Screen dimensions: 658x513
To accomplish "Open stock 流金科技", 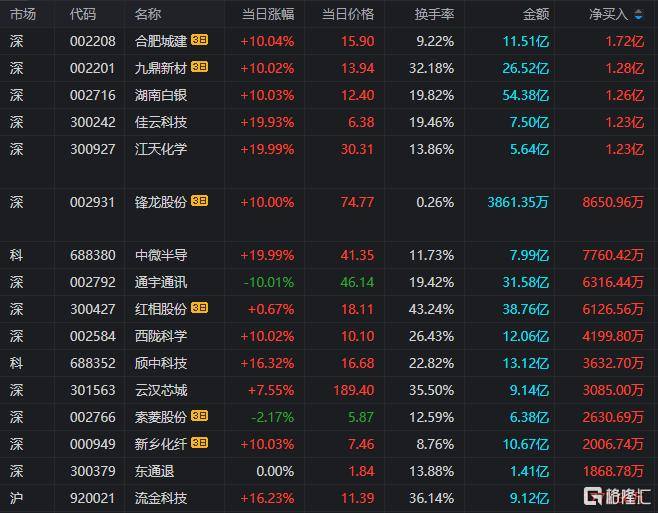I will pos(160,496).
